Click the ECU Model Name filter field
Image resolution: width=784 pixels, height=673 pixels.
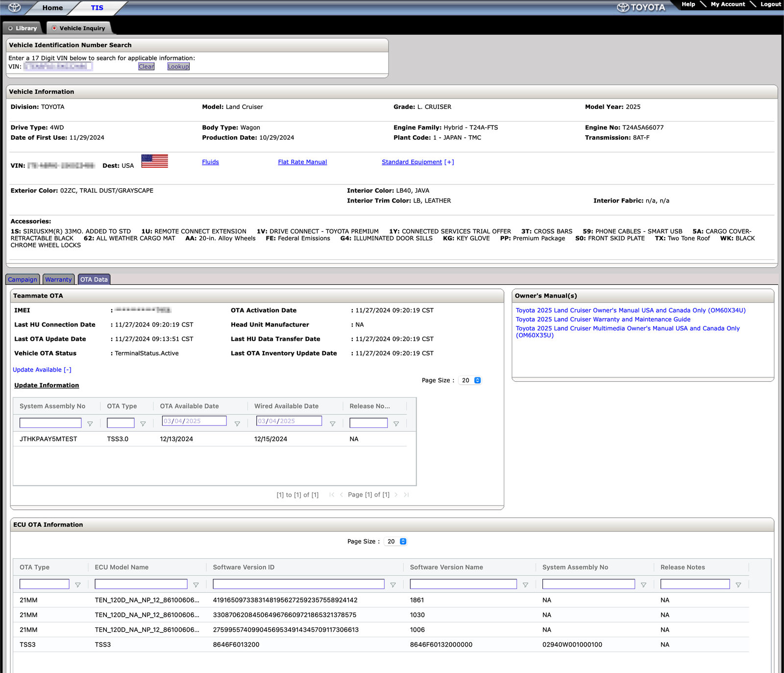pyautogui.click(x=141, y=584)
